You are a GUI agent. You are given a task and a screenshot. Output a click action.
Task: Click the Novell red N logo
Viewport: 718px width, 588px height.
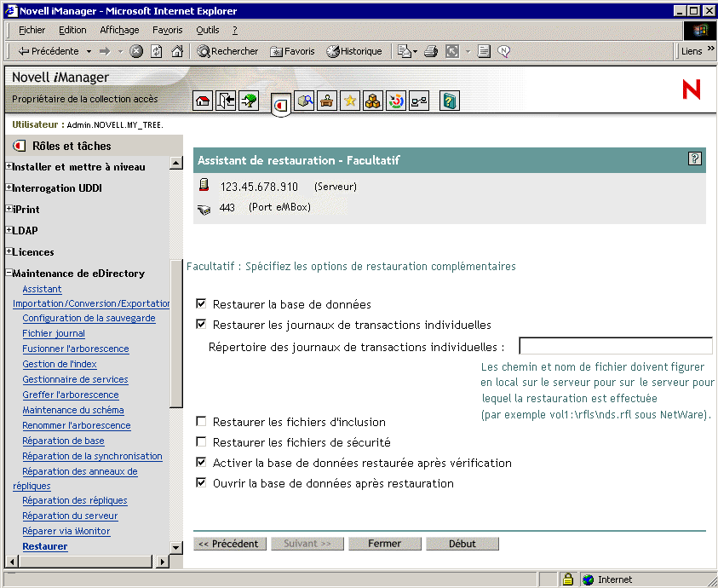pos(690,89)
